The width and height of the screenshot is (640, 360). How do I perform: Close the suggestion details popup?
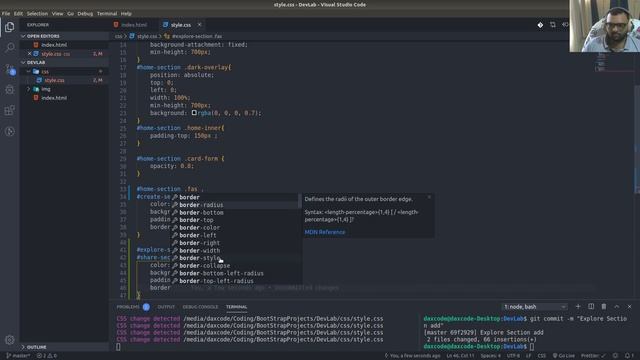click(429, 197)
